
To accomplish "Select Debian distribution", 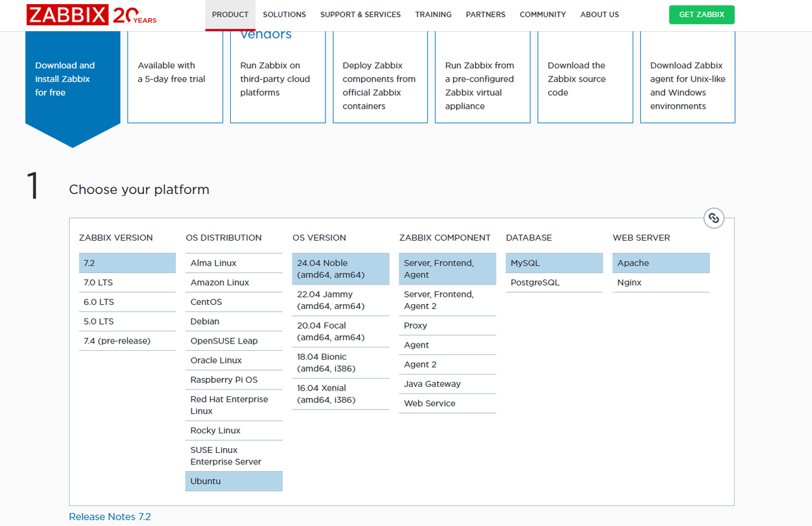I will [234, 322].
